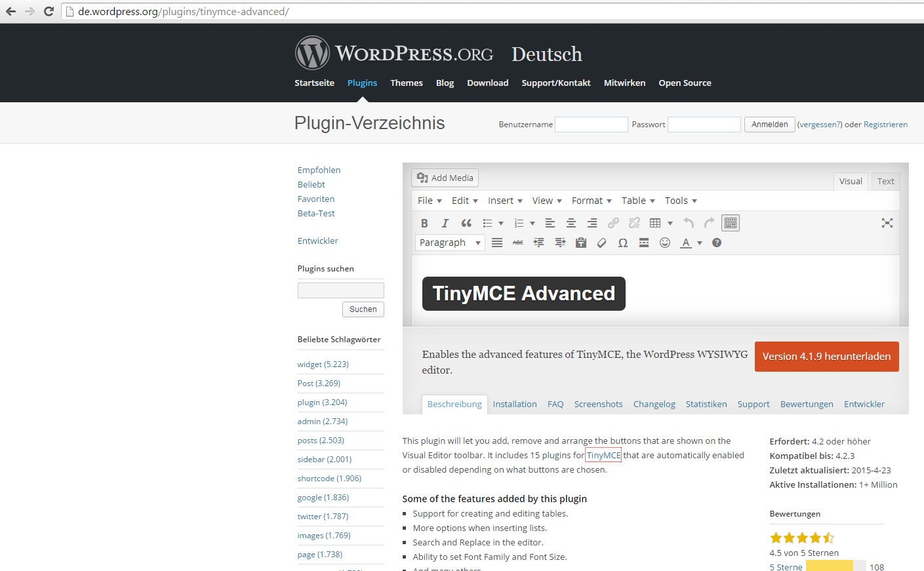
Task: Open the table icon dropdown arrow
Action: point(670,224)
